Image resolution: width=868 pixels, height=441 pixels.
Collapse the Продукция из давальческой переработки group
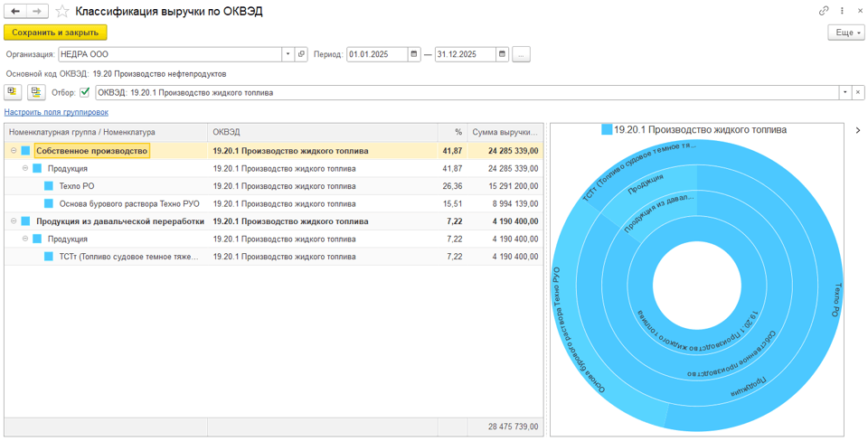point(14,221)
